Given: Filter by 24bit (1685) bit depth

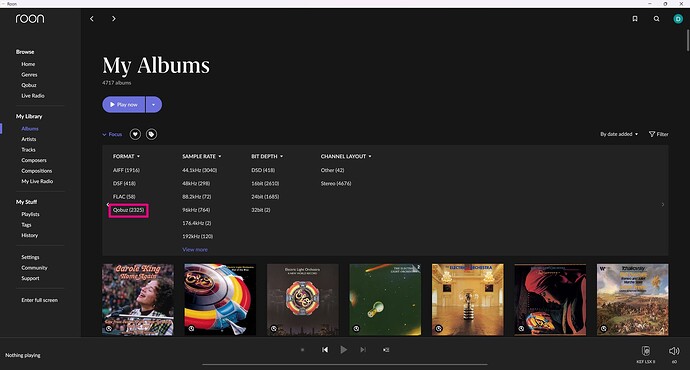Looking at the screenshot, I should pyautogui.click(x=265, y=197).
